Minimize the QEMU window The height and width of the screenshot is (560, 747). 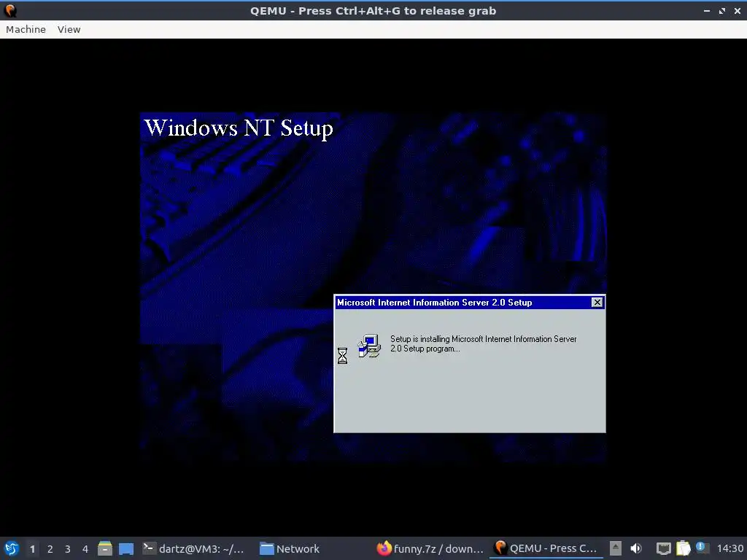(706, 10)
